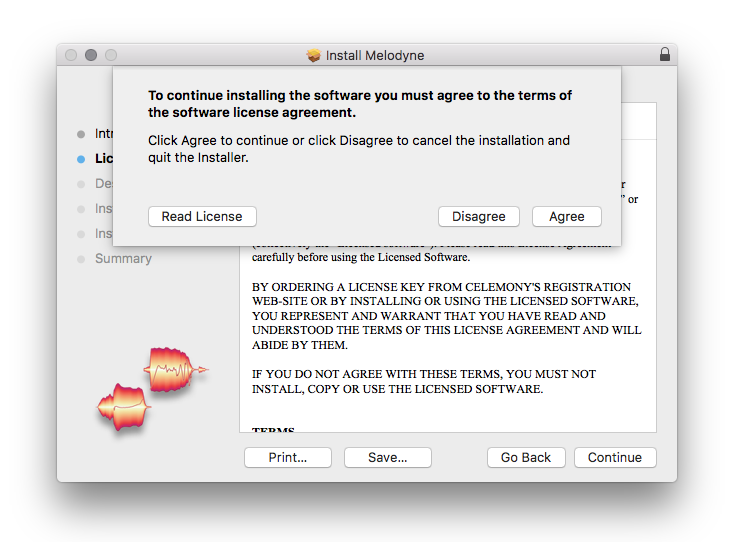Click the bold 'To continue installing' heading
Viewport: 734px width, 542px height.
360,104
